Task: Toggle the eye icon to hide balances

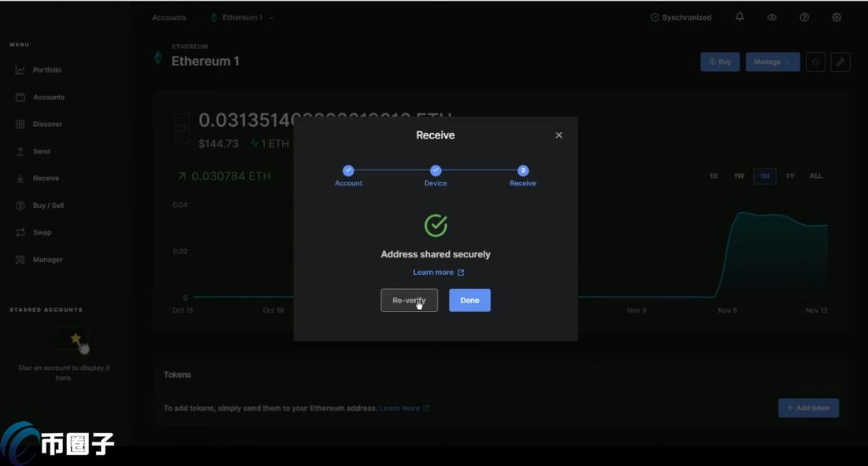Action: coord(772,17)
